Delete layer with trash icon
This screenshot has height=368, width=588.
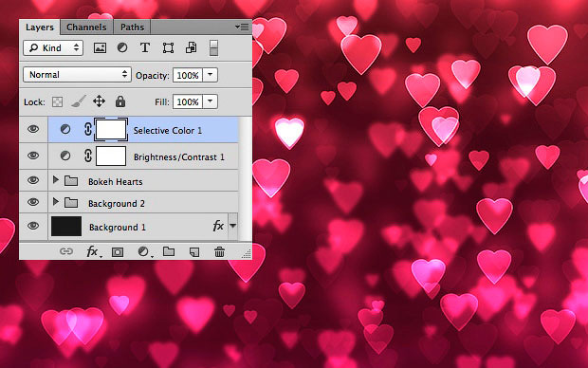pyautogui.click(x=219, y=251)
